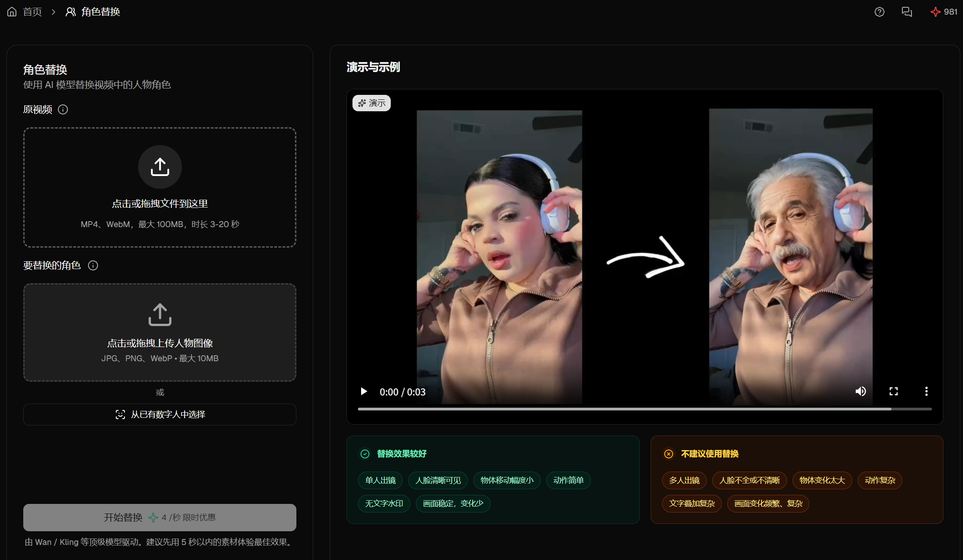This screenshot has width=963, height=560.
Task: Click the 首页 breadcrumb link
Action: 32,12
